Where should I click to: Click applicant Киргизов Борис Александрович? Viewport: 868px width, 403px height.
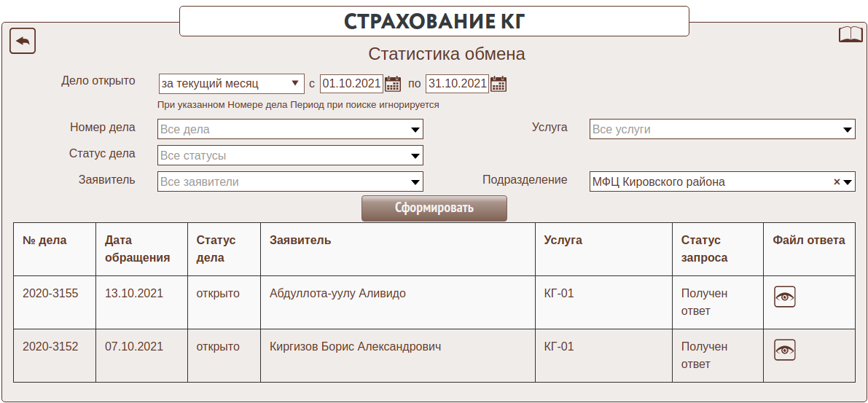355,347
